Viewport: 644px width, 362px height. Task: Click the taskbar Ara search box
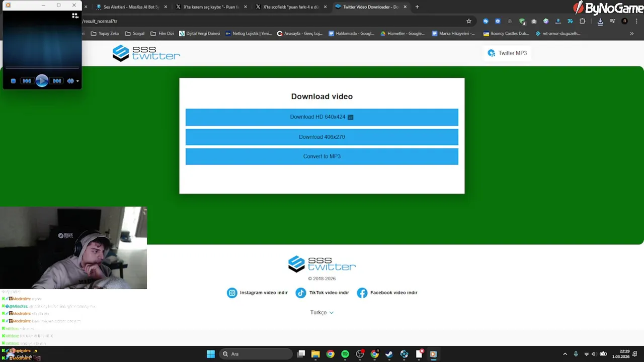point(256,354)
